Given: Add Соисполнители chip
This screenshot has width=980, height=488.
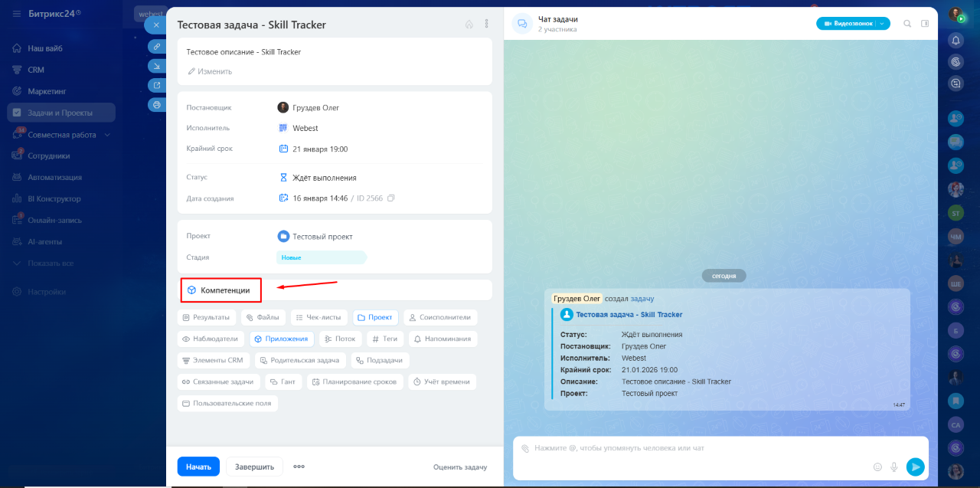Looking at the screenshot, I should click(x=439, y=317).
